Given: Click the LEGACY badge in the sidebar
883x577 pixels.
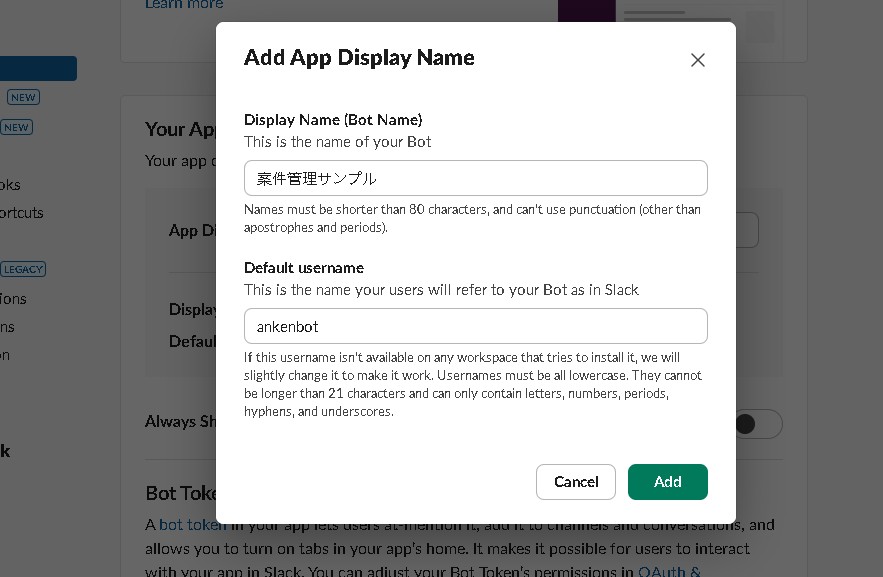Looking at the screenshot, I should click(x=23, y=269).
